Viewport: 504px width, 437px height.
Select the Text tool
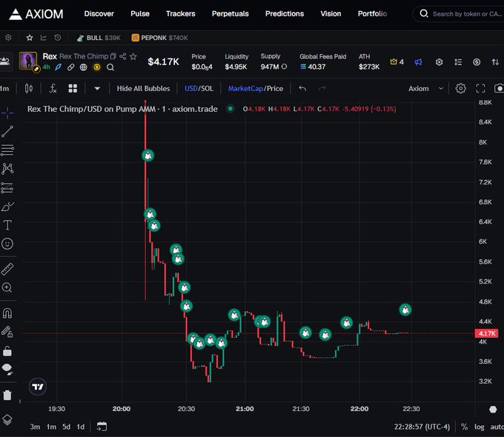click(x=7, y=225)
